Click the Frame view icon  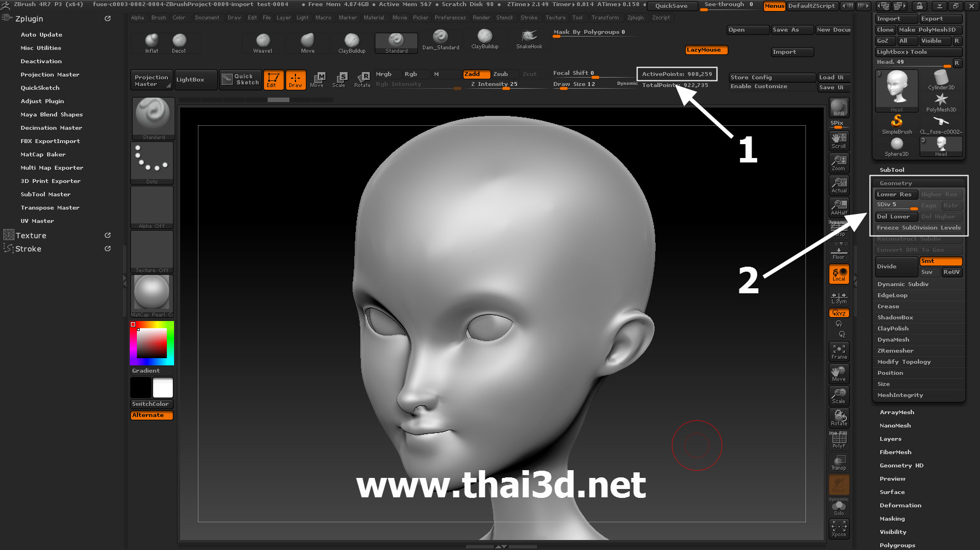pyautogui.click(x=839, y=352)
